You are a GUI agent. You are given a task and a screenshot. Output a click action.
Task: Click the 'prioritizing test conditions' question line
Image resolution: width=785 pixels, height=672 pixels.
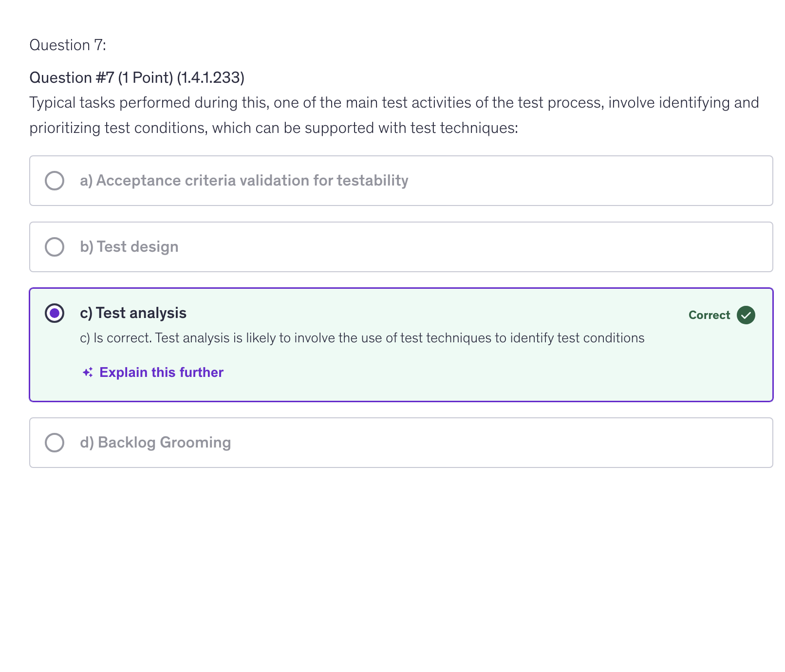pyautogui.click(x=274, y=128)
